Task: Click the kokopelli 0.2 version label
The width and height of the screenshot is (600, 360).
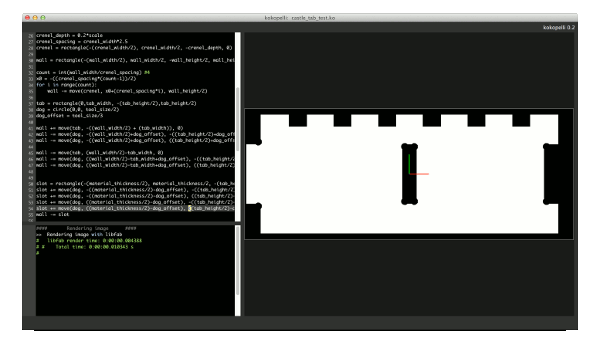Action: click(x=559, y=27)
